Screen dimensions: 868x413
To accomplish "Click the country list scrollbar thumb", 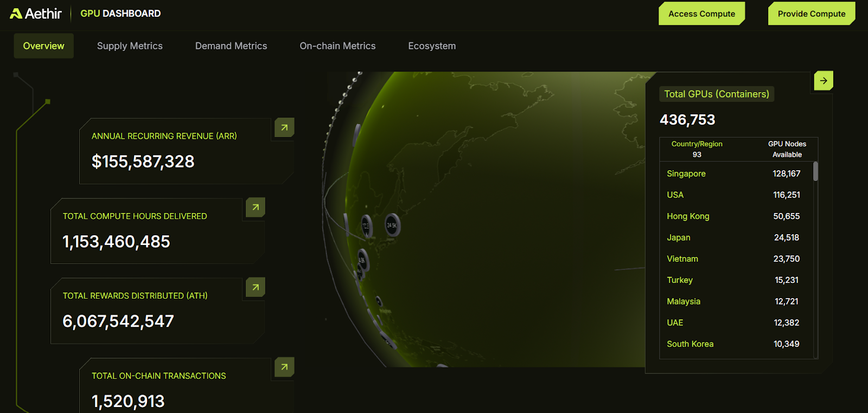I will 815,171.
